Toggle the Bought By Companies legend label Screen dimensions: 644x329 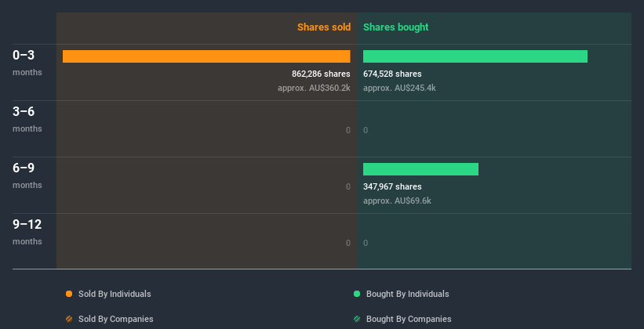pyautogui.click(x=409, y=319)
